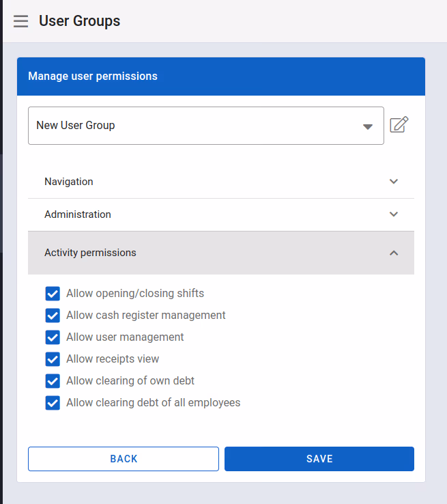Click the BACK button
Viewport: 447px width, 504px height.
(x=124, y=459)
